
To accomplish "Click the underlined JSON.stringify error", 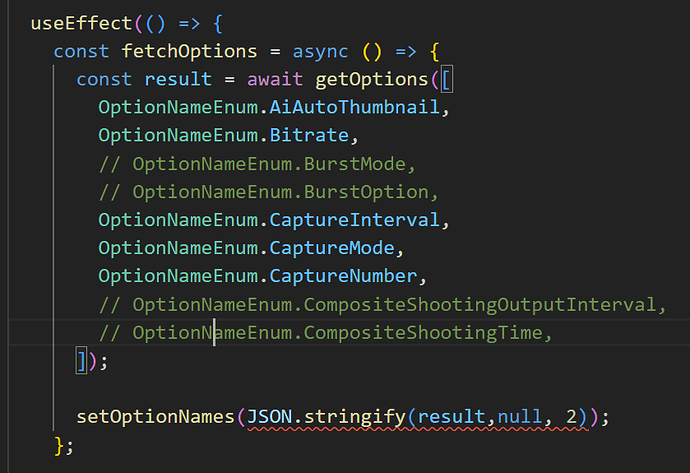I will [x=326, y=417].
